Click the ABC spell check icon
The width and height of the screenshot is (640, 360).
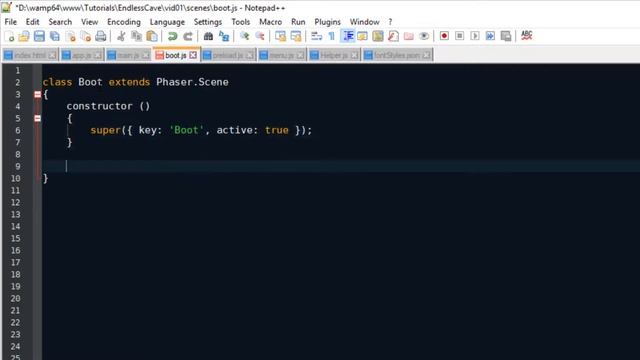(527, 36)
